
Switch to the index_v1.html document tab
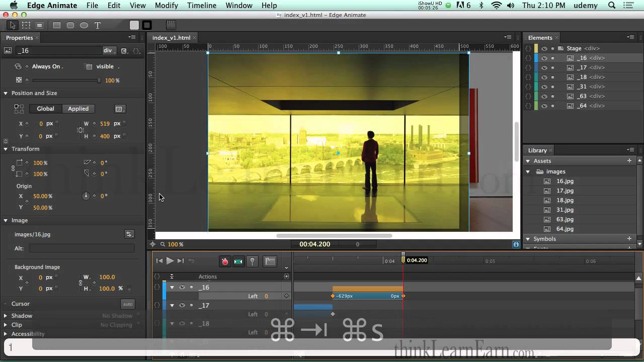pyautogui.click(x=171, y=38)
